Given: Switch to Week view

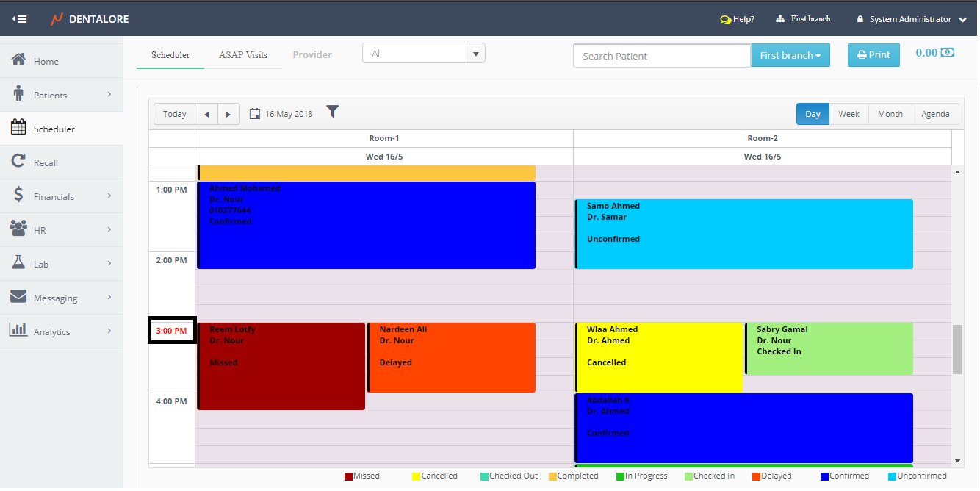Looking at the screenshot, I should pos(849,114).
